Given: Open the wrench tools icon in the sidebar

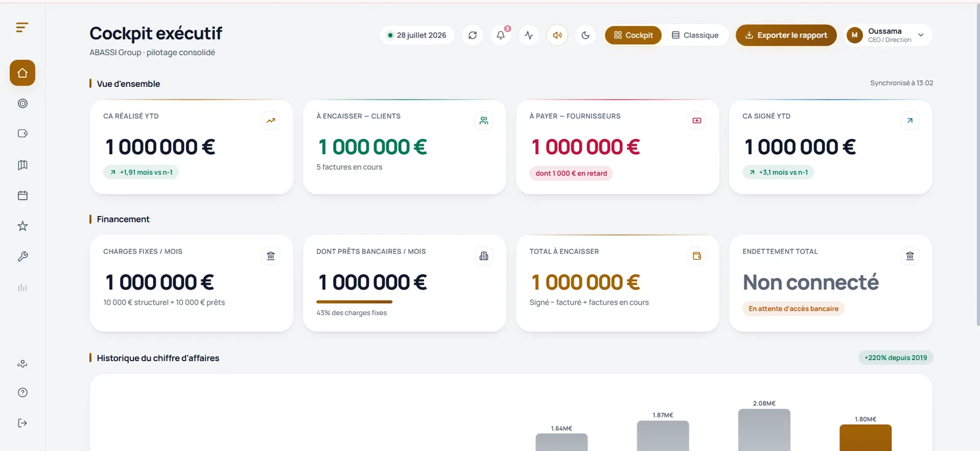Looking at the screenshot, I should (x=23, y=256).
